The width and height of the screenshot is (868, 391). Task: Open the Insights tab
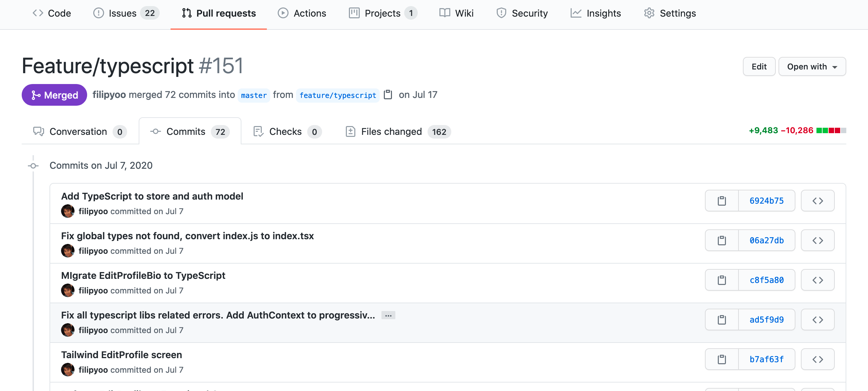pyautogui.click(x=596, y=13)
